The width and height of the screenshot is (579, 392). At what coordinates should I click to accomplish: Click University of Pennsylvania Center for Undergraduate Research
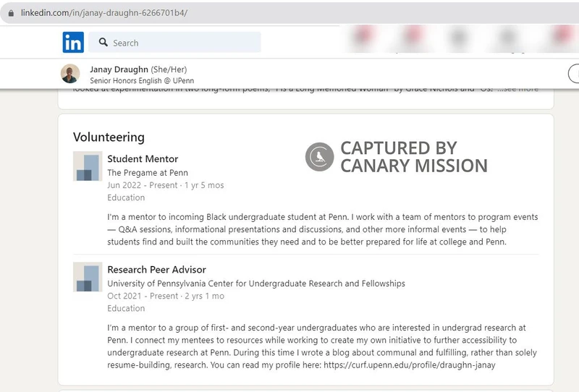pyautogui.click(x=256, y=284)
